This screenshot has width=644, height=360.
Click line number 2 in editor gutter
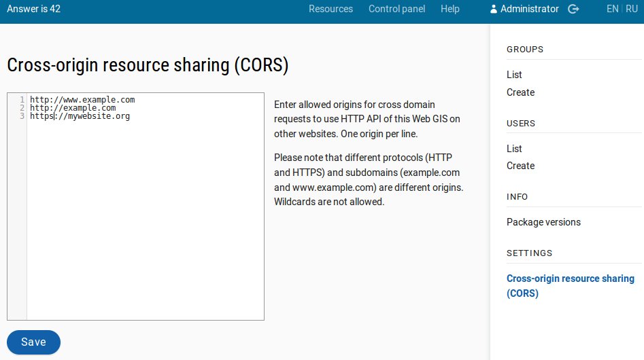(22, 108)
